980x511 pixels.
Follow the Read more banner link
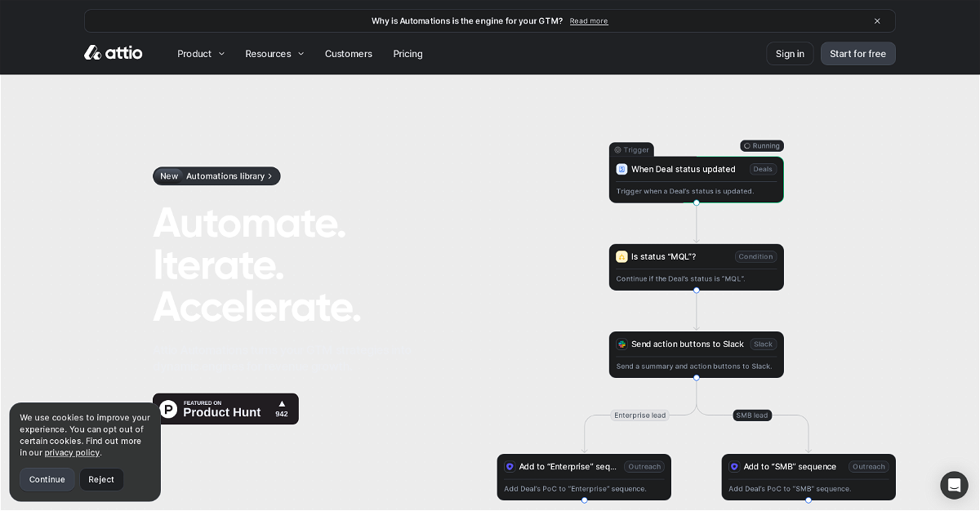click(x=589, y=21)
